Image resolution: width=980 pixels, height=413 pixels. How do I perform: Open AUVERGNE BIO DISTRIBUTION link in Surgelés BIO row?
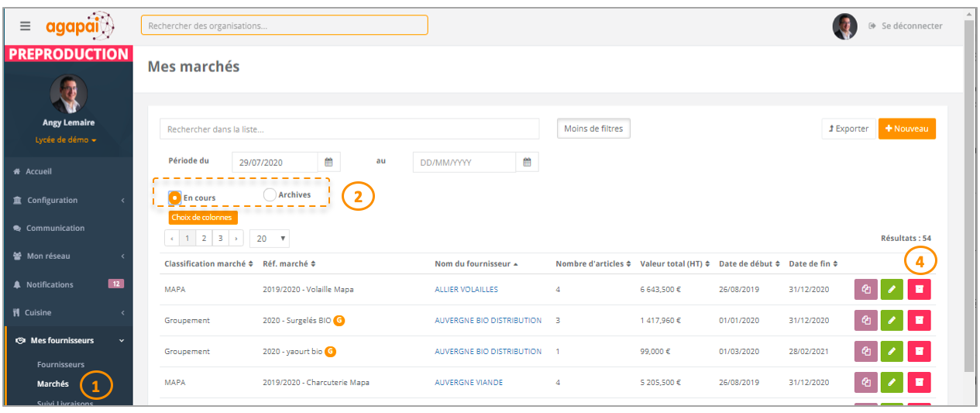[x=488, y=320]
